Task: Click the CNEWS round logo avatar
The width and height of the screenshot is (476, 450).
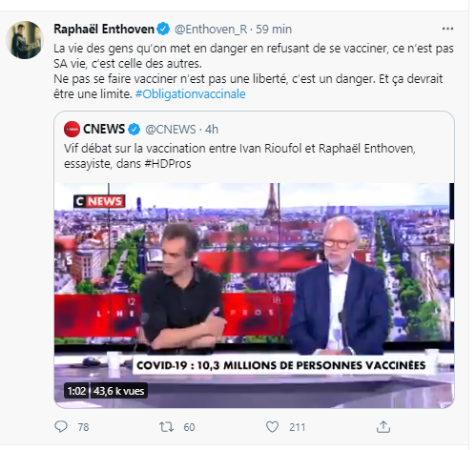Action: pyautogui.click(x=72, y=130)
